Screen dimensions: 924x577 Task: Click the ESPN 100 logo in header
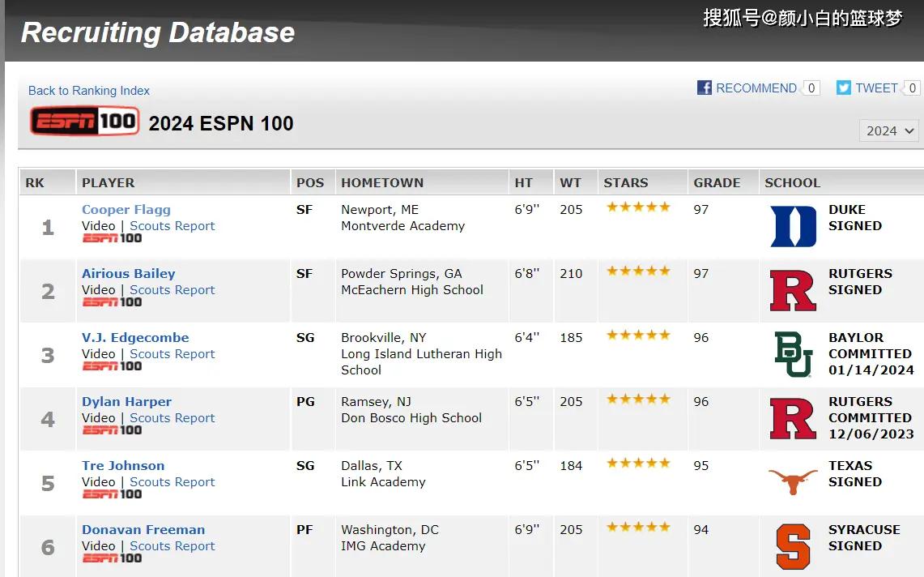pos(85,122)
